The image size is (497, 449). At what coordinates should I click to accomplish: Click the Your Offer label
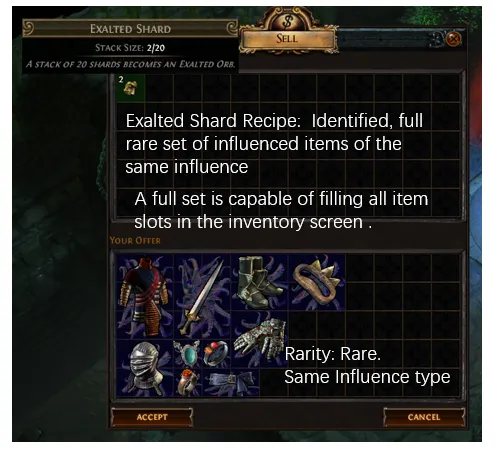click(135, 240)
